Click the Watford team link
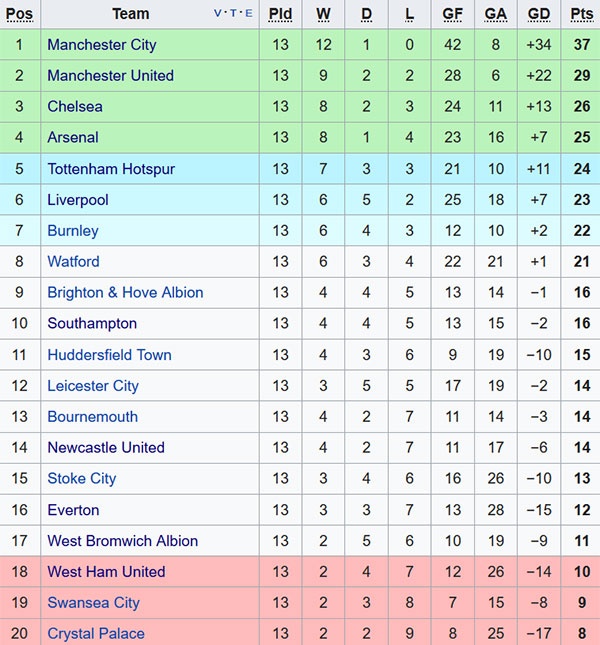The height and width of the screenshot is (645, 600). click(x=74, y=262)
